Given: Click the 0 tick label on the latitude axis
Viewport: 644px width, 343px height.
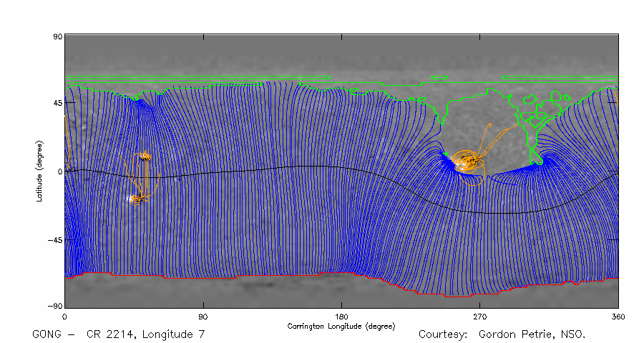Looking at the screenshot, I should (x=60, y=171).
